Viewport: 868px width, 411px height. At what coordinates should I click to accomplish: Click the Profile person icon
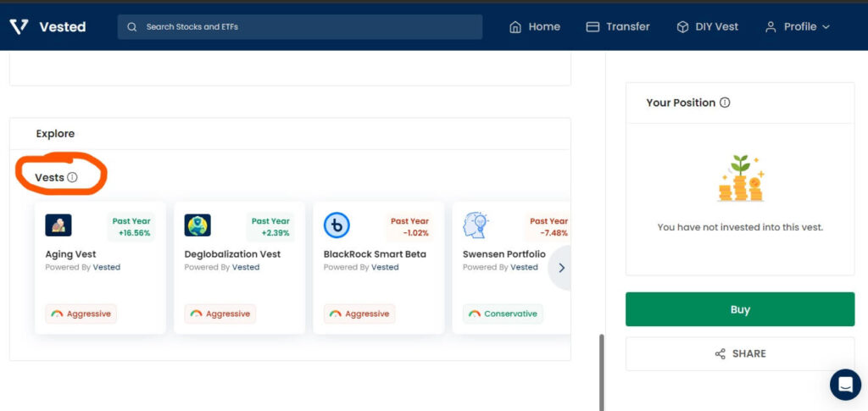tap(771, 26)
